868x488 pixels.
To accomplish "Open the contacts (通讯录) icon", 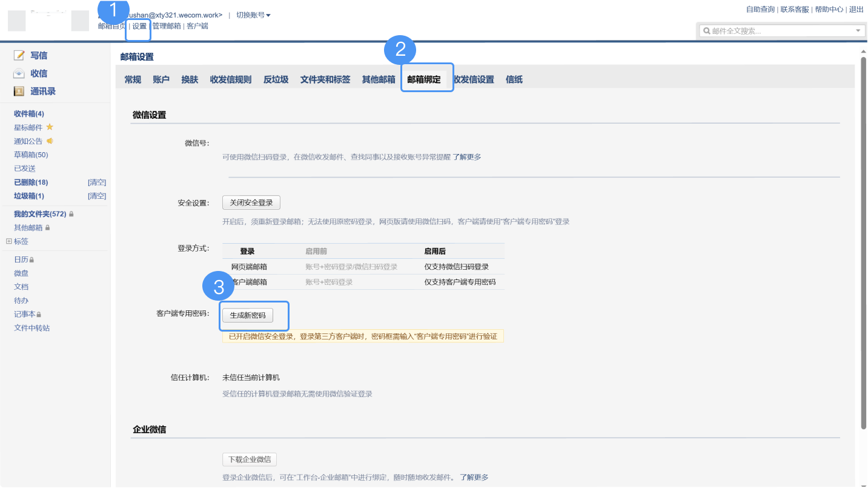I will point(19,92).
